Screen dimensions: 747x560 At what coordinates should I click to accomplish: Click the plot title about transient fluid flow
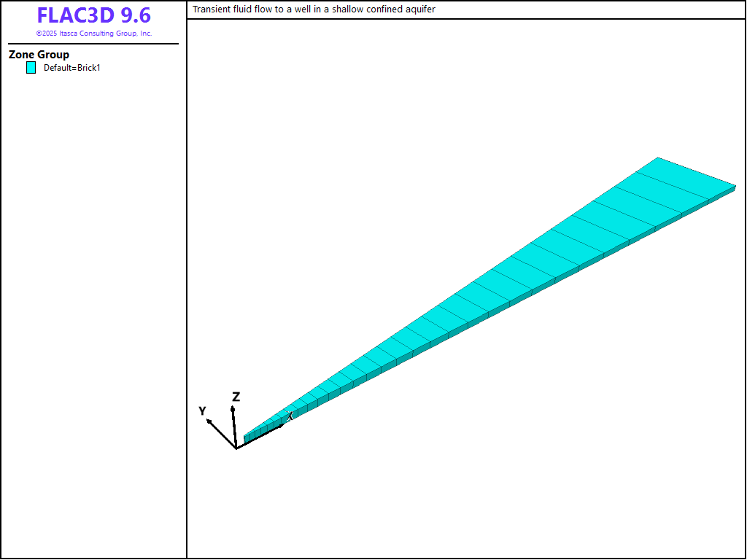tap(314, 9)
